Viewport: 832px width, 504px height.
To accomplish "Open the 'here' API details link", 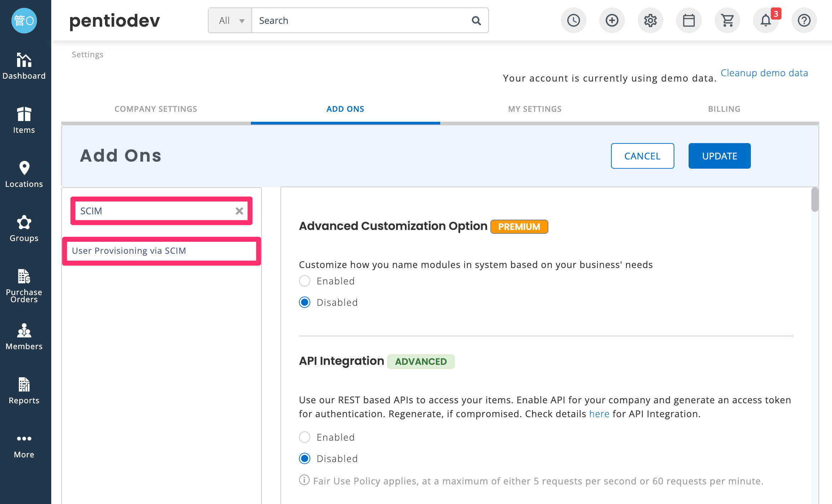I will coord(599,414).
